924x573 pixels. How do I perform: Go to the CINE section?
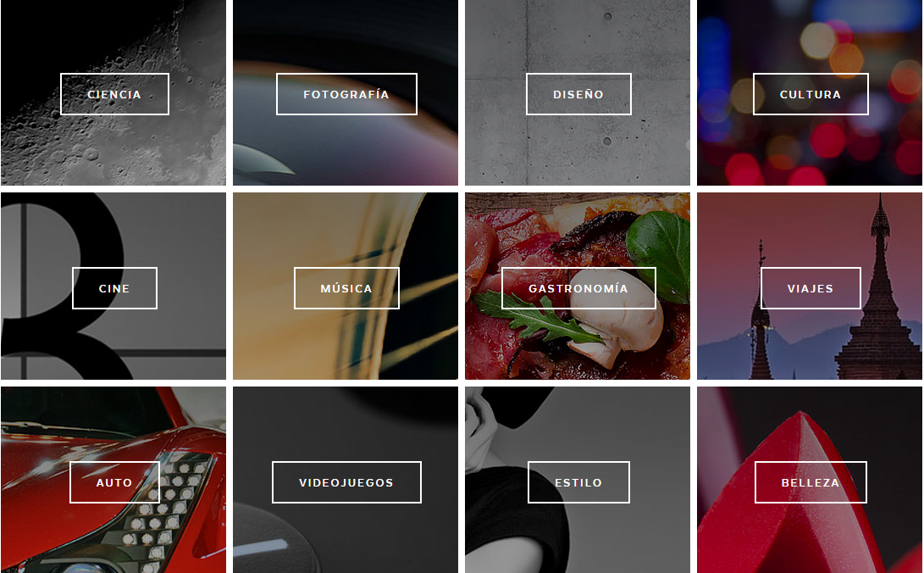pos(114,288)
